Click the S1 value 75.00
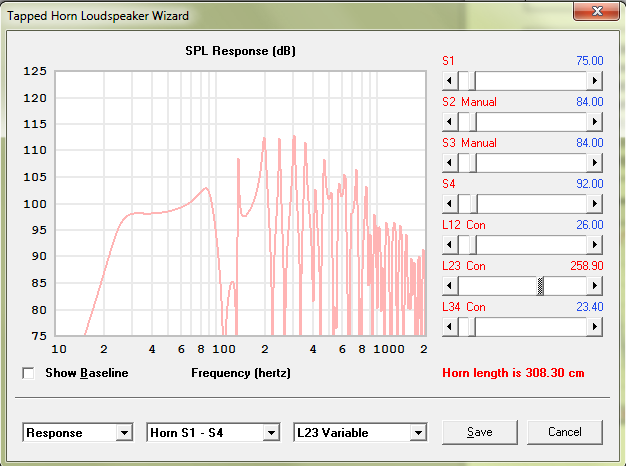 click(x=590, y=61)
